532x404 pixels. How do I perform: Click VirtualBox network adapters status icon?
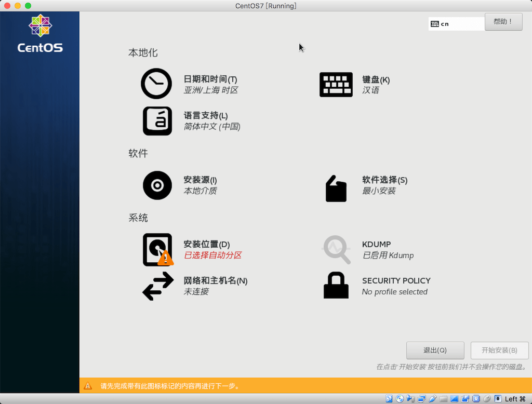422,399
